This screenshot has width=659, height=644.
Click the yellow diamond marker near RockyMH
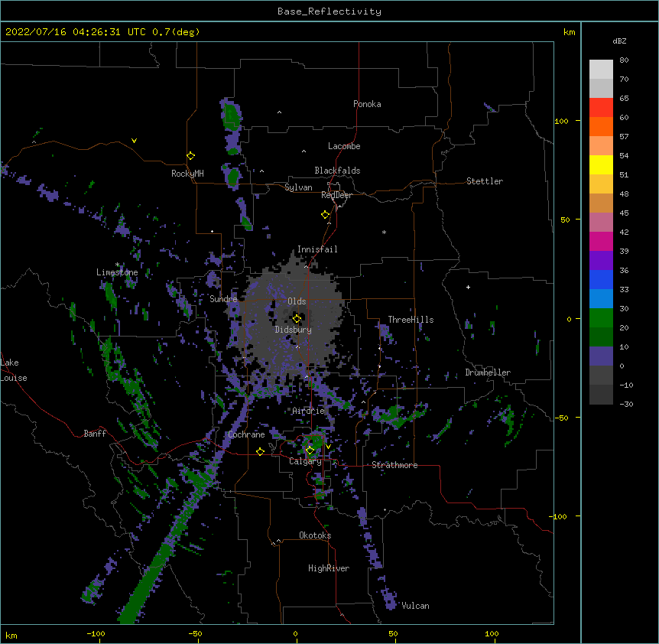pos(191,156)
